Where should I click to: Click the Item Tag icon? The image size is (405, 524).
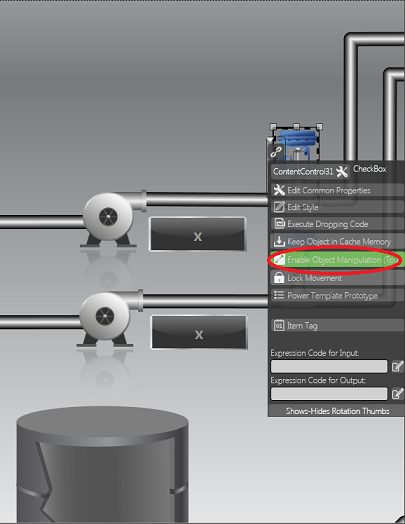click(279, 325)
